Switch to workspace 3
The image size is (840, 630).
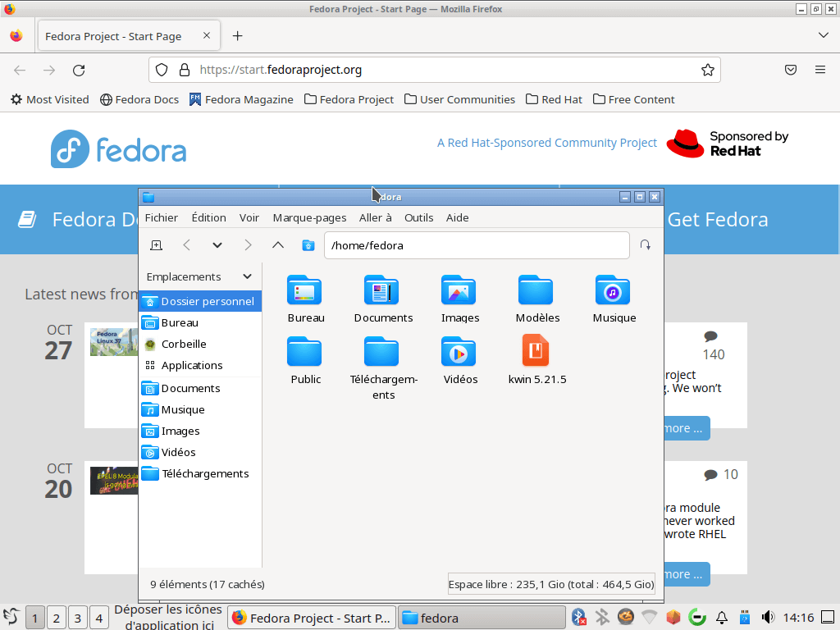78,619
